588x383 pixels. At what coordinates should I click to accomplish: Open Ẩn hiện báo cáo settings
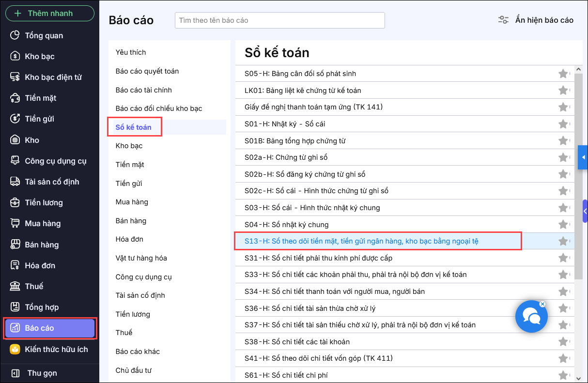point(536,20)
